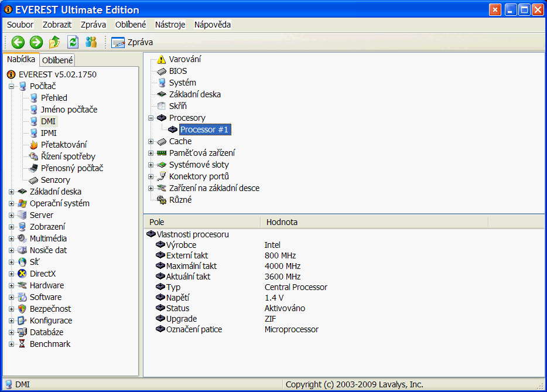The image size is (547, 392).
Task: Select the Přetaktování flame item
Action: click(64, 145)
